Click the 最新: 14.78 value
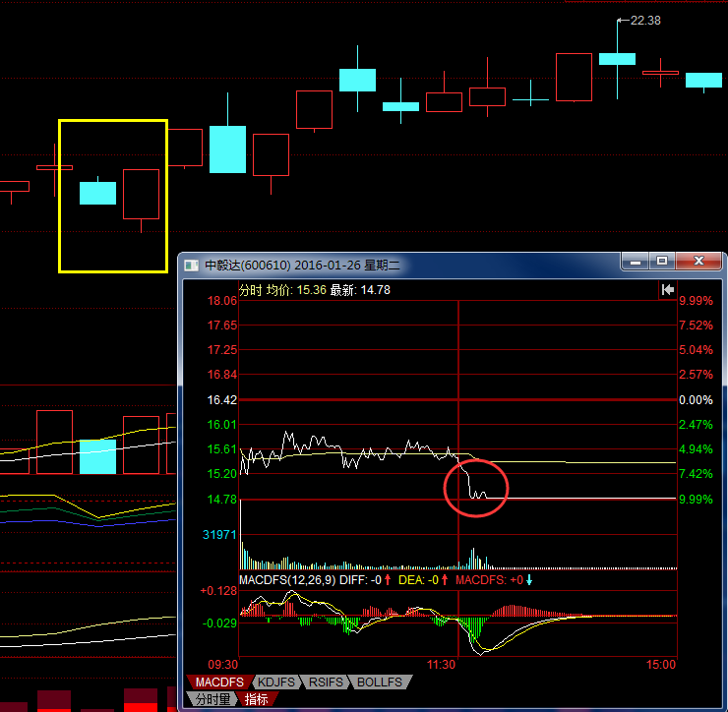Screen dimensions: 728x712 pyautogui.click(x=360, y=290)
